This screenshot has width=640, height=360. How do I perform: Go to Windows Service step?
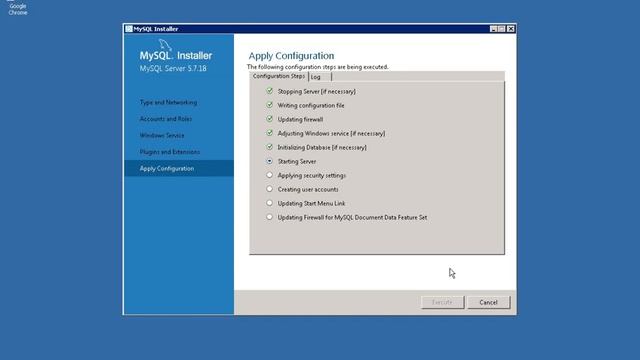[x=162, y=135]
